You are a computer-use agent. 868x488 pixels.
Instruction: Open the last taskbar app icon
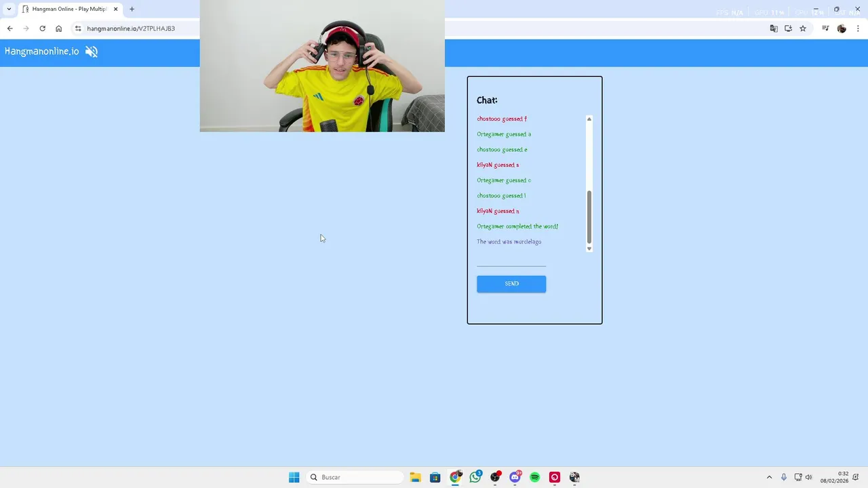click(x=574, y=477)
